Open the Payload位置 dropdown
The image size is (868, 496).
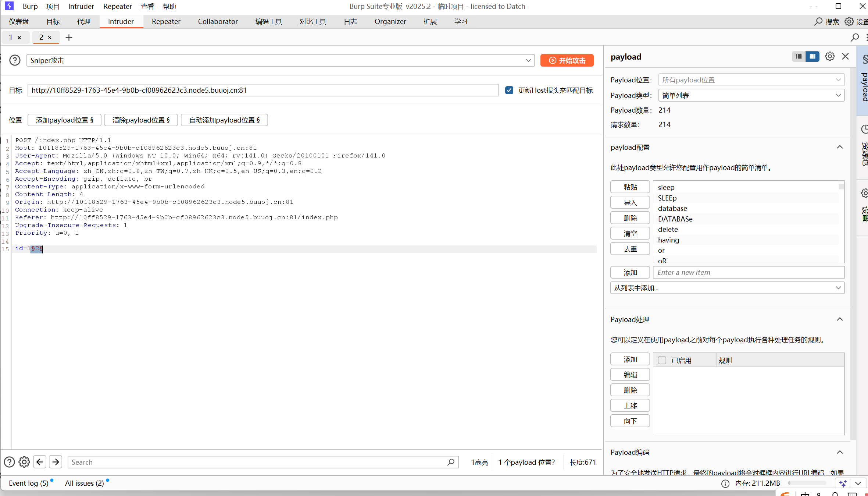pyautogui.click(x=751, y=80)
